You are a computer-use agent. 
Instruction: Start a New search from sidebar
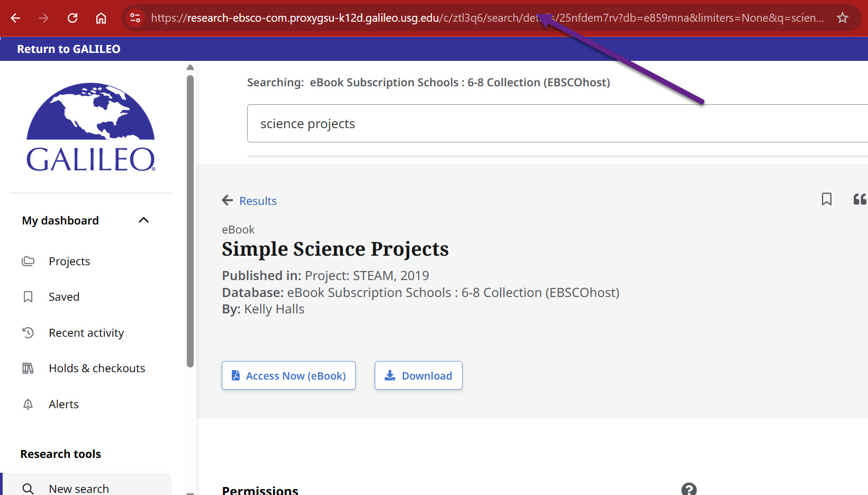[79, 489]
